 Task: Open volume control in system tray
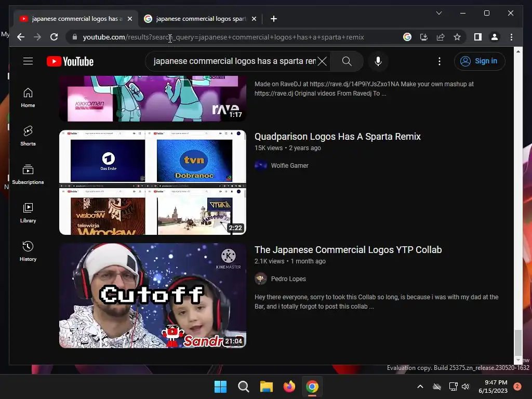[465, 387]
